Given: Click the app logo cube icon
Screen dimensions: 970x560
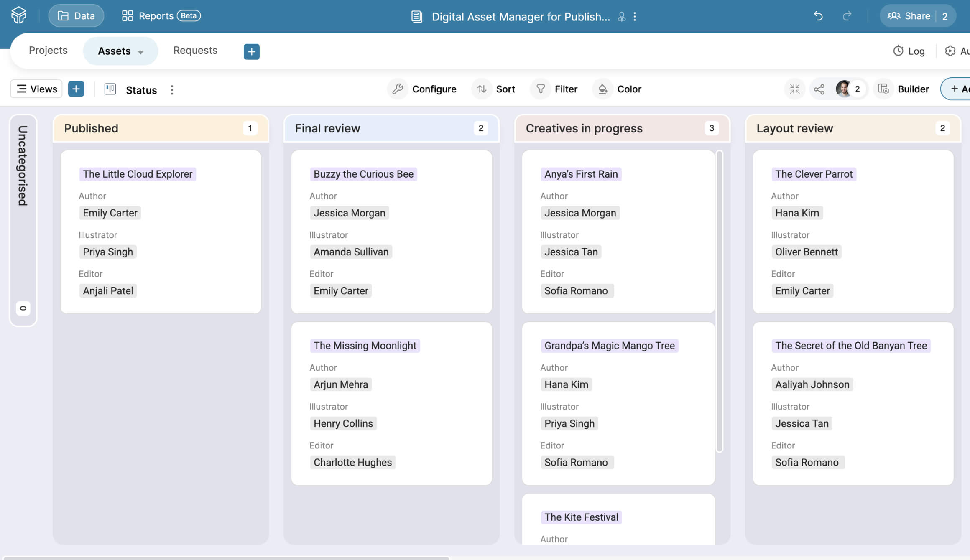Looking at the screenshot, I should [x=19, y=15].
